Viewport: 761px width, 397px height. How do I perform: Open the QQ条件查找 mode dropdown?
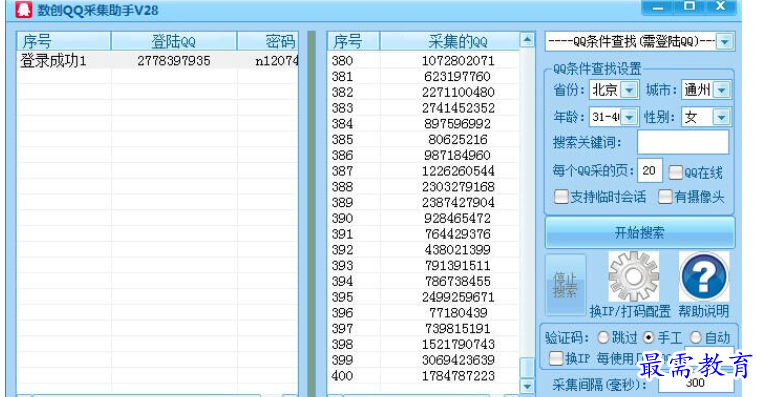pos(725,42)
